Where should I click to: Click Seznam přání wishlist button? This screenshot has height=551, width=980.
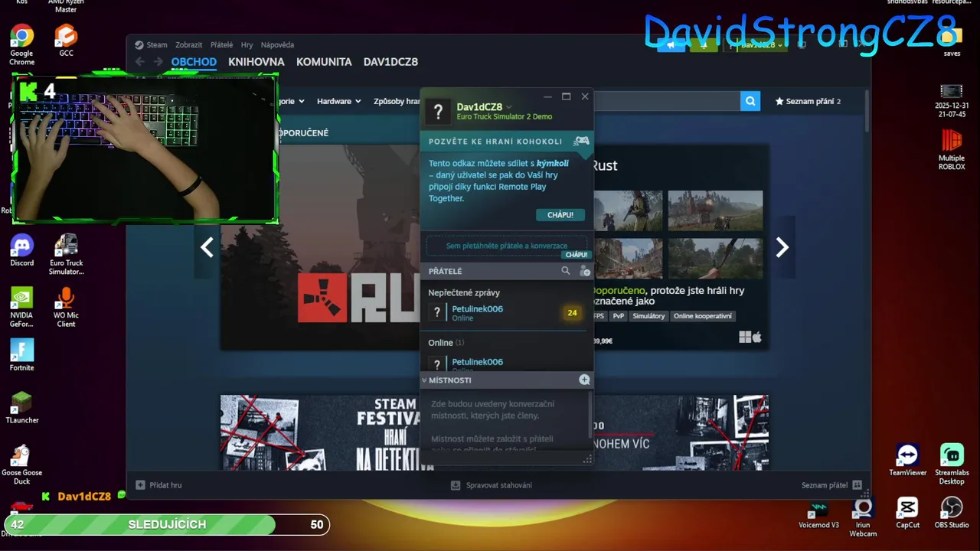pyautogui.click(x=808, y=101)
